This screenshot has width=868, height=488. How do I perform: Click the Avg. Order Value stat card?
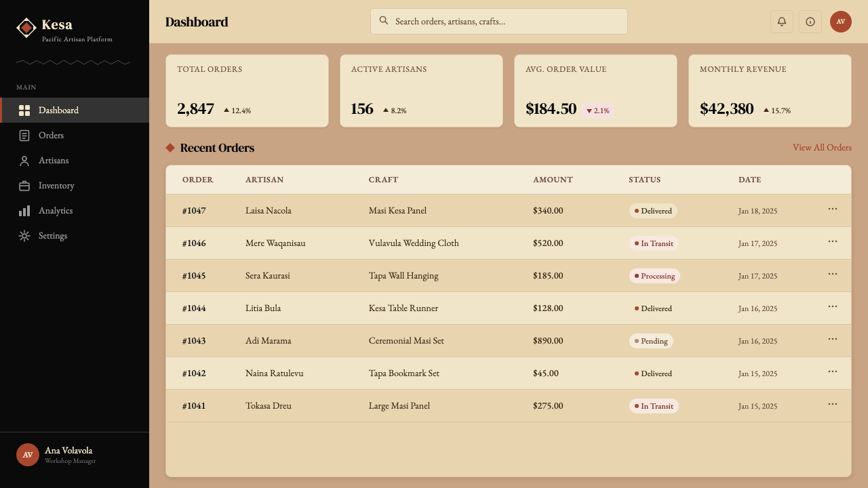(x=595, y=91)
